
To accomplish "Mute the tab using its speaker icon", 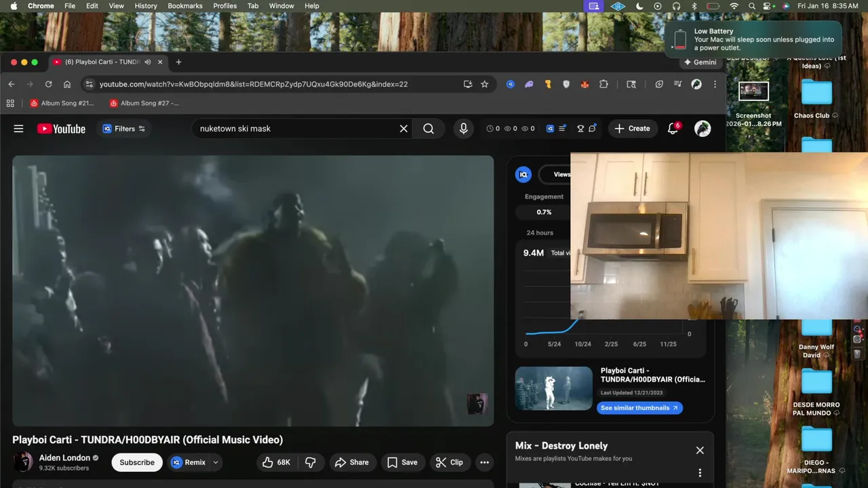I will [x=148, y=62].
